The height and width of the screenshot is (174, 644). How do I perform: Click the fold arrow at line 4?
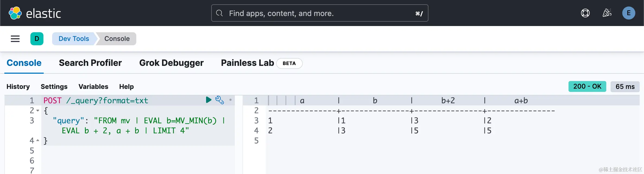pos(38,140)
